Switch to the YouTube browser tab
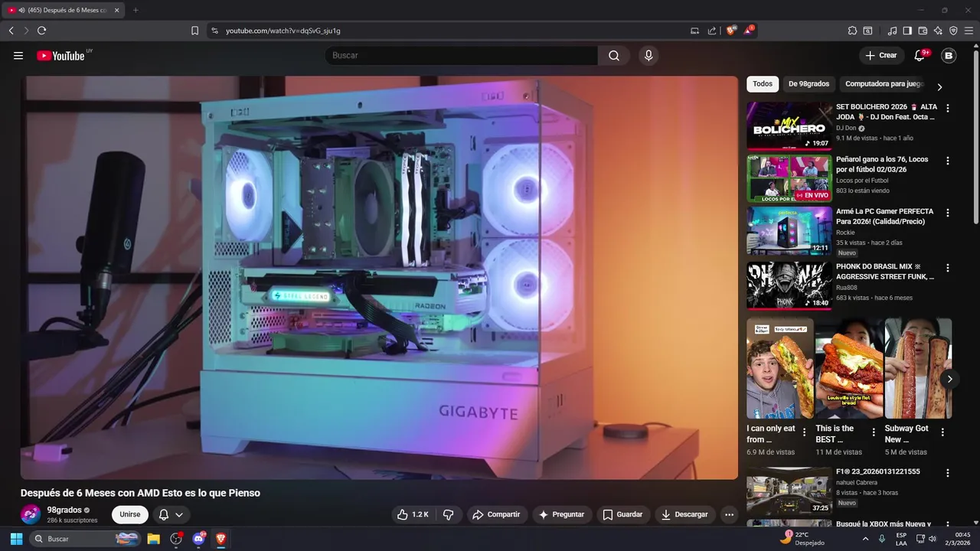 click(x=61, y=10)
